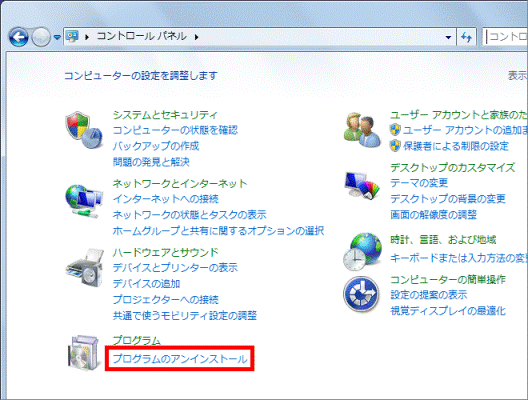Viewport: 528px width, 400px height.
Task: Open 保護者による制限の設定 link
Action: 456,146
